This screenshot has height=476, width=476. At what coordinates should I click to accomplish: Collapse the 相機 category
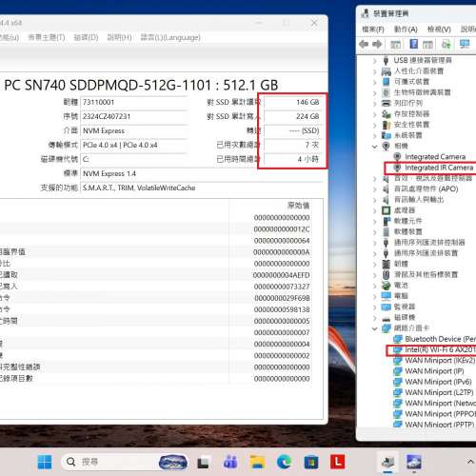pos(375,147)
